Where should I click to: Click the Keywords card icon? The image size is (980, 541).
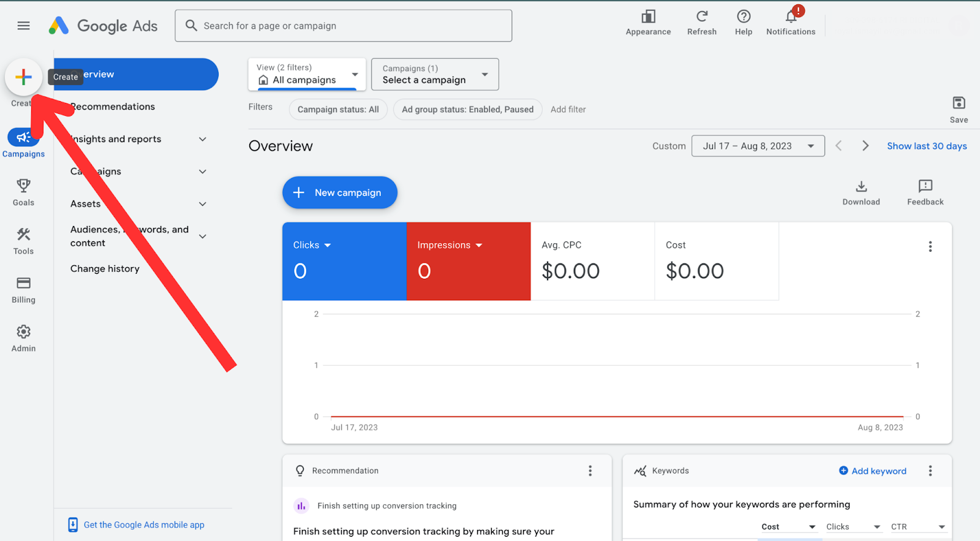(x=640, y=471)
